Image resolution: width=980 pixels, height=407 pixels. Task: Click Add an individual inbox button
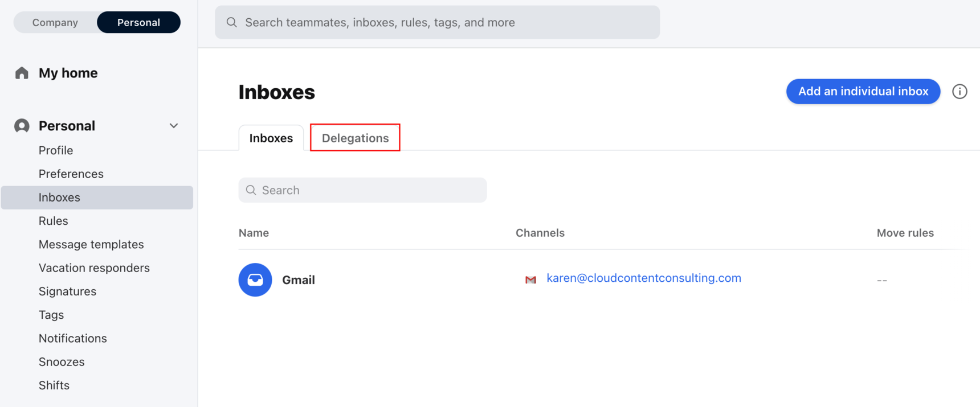pos(863,92)
